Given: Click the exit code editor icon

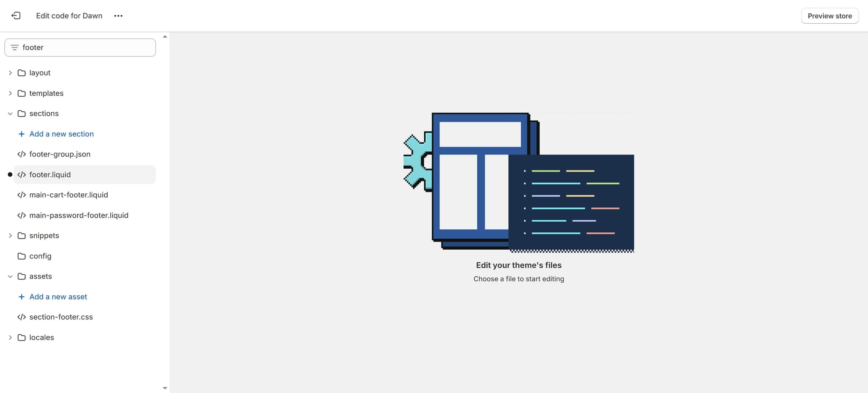Looking at the screenshot, I should (x=16, y=16).
